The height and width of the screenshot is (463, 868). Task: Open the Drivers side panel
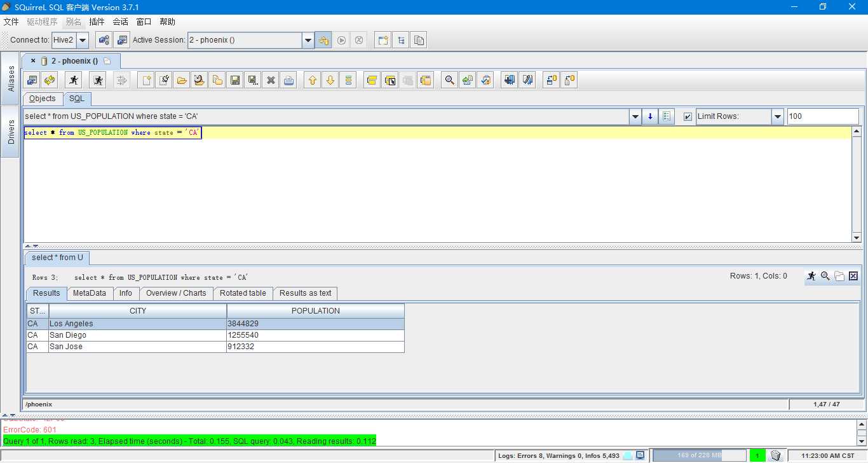[10, 131]
